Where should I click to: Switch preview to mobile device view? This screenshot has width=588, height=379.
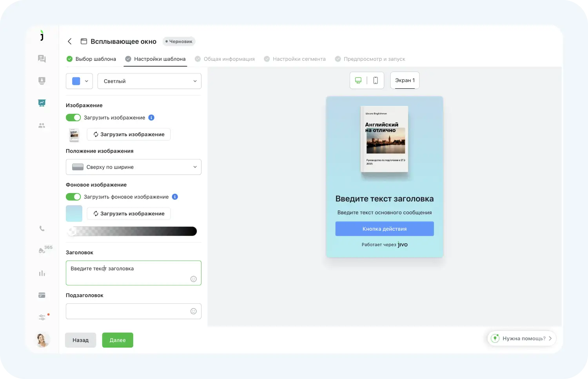click(x=375, y=80)
